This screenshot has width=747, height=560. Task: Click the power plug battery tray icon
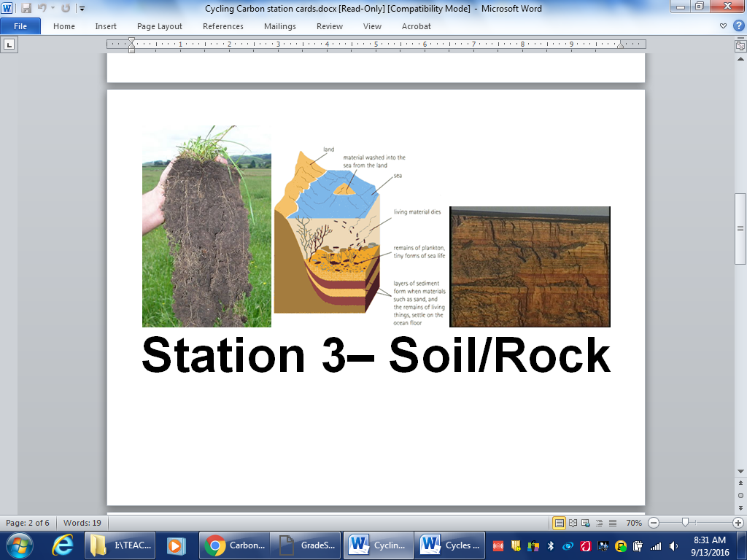tap(638, 546)
